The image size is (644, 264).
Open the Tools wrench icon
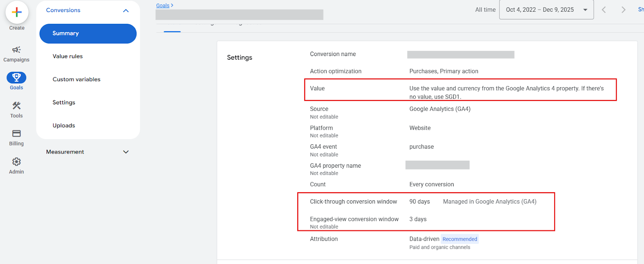(x=17, y=106)
